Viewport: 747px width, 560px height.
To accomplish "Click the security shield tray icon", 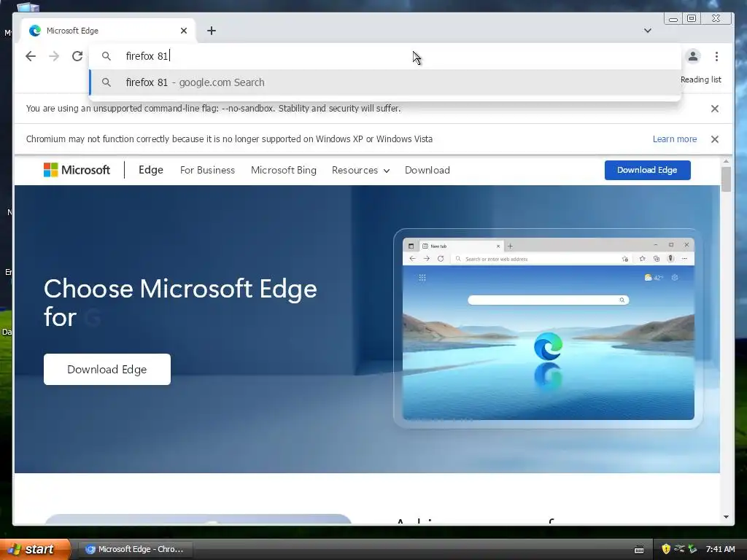I will [x=666, y=549].
